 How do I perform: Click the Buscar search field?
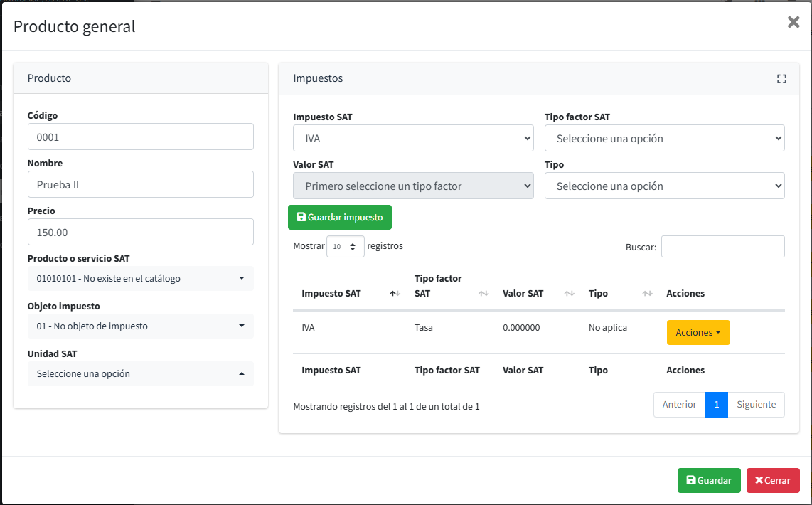(722, 246)
